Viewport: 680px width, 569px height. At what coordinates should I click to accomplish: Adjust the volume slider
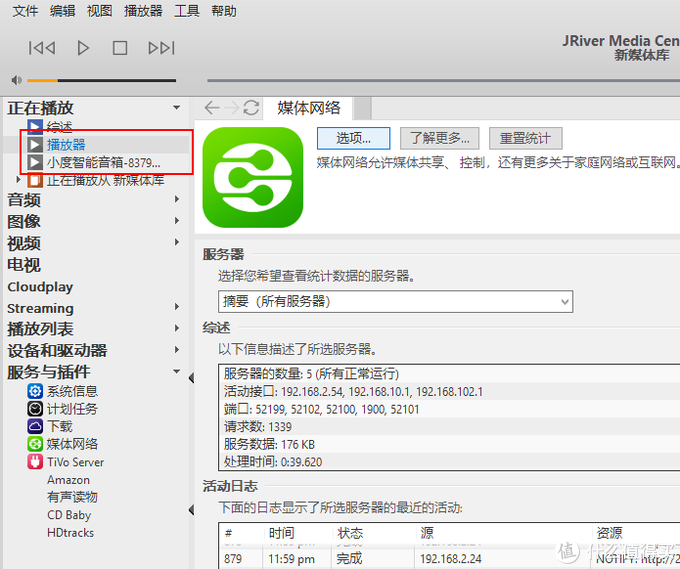(101, 80)
